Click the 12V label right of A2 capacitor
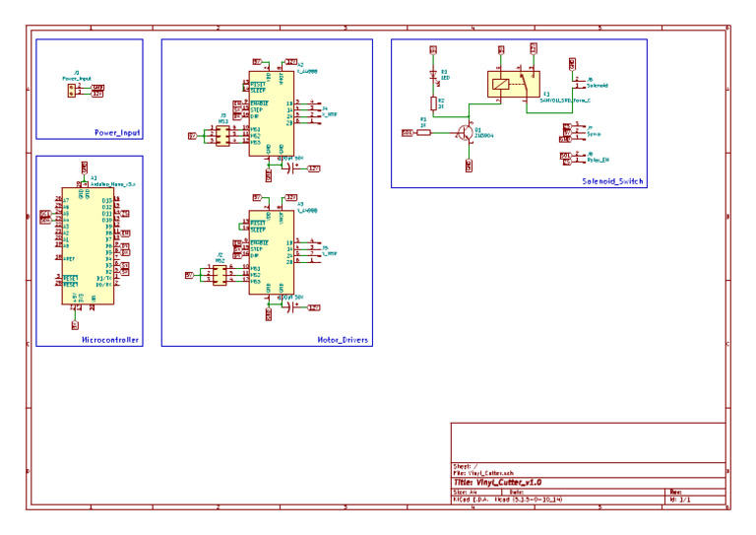Viewport: 756px width, 535px height. tap(313, 168)
